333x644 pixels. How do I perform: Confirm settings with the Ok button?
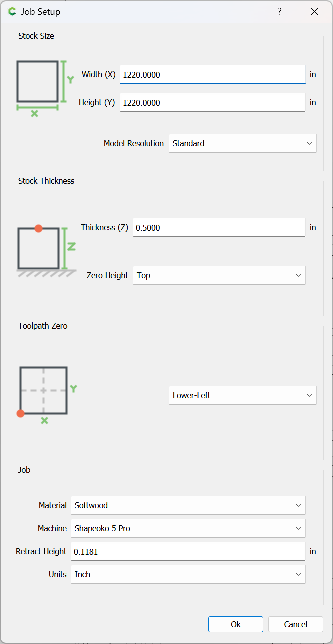click(x=236, y=624)
